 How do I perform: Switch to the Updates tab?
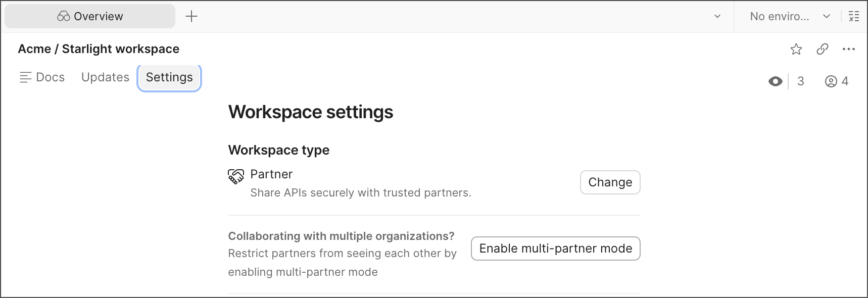coord(105,77)
